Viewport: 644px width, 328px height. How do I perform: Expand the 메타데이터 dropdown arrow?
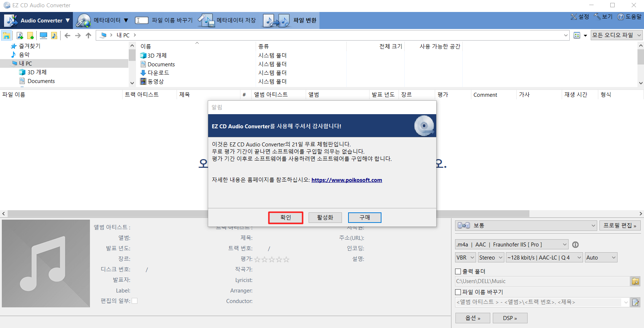coord(126,20)
